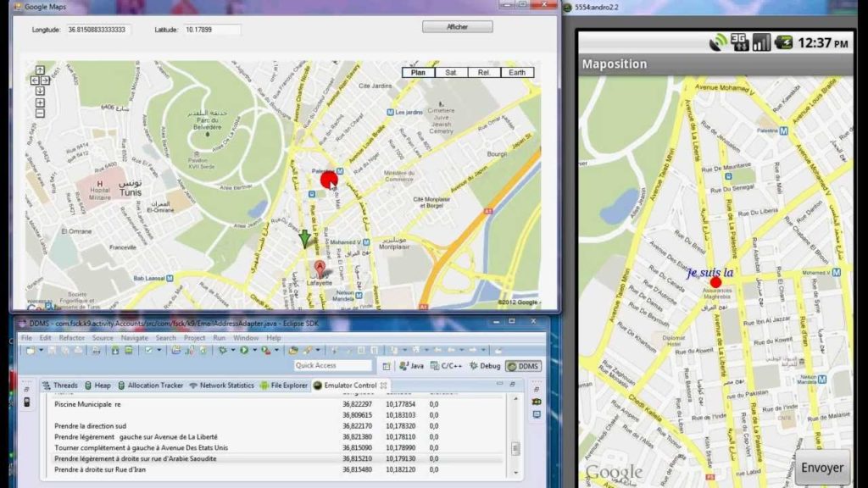Open the Window menu in Eclipse
Screen dimensions: 868x488
click(x=246, y=337)
